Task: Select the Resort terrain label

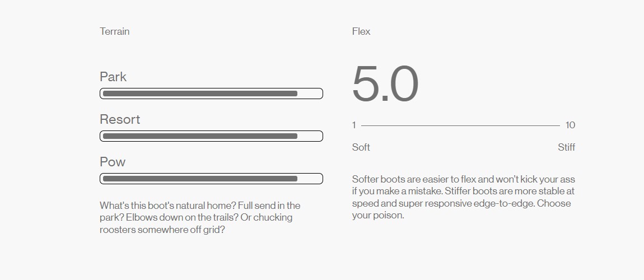Action: 120,119
